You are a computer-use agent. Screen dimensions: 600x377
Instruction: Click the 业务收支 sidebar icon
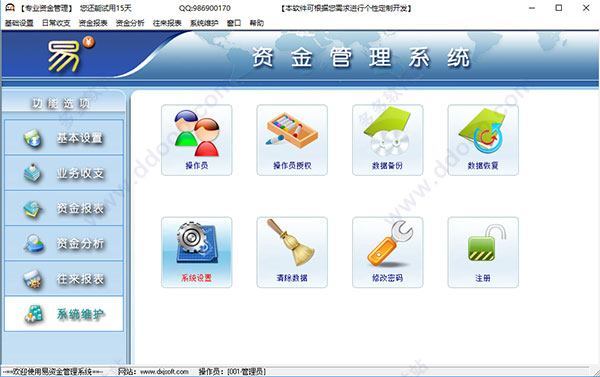click(33, 173)
